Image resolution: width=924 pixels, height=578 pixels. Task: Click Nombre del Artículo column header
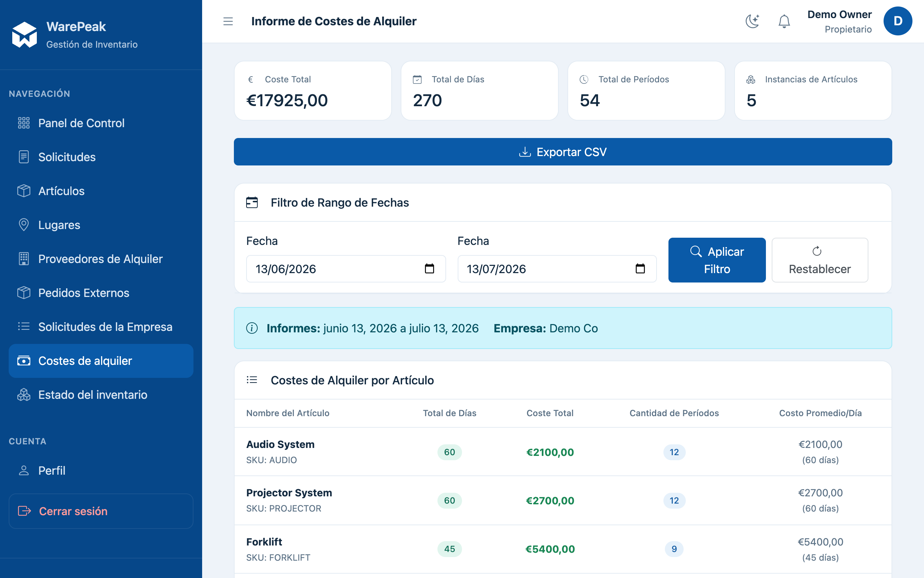[288, 413]
